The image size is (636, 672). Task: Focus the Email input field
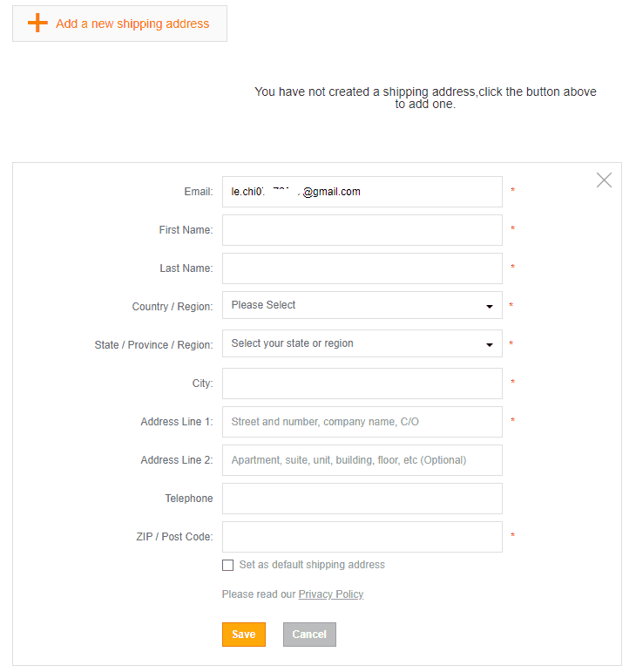362,192
